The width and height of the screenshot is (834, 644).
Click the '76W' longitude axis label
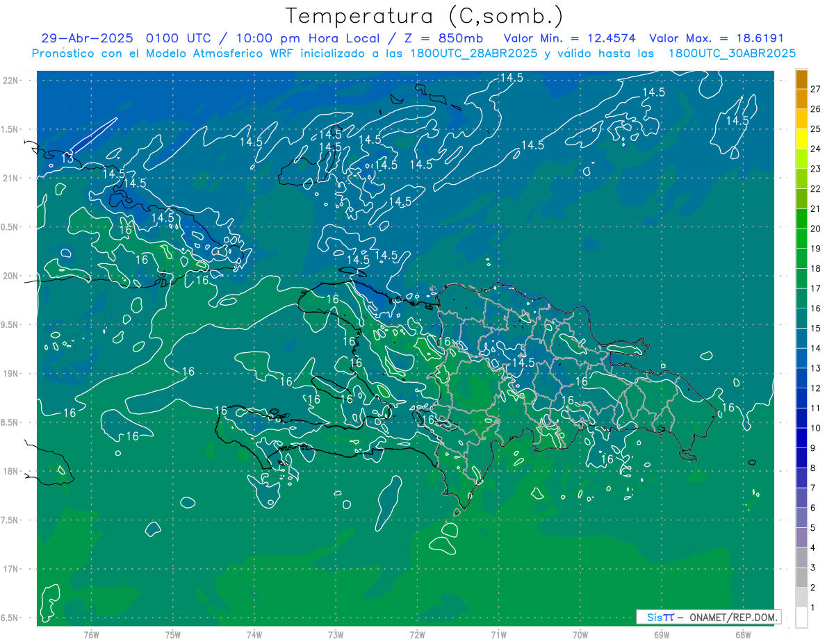[x=91, y=635]
